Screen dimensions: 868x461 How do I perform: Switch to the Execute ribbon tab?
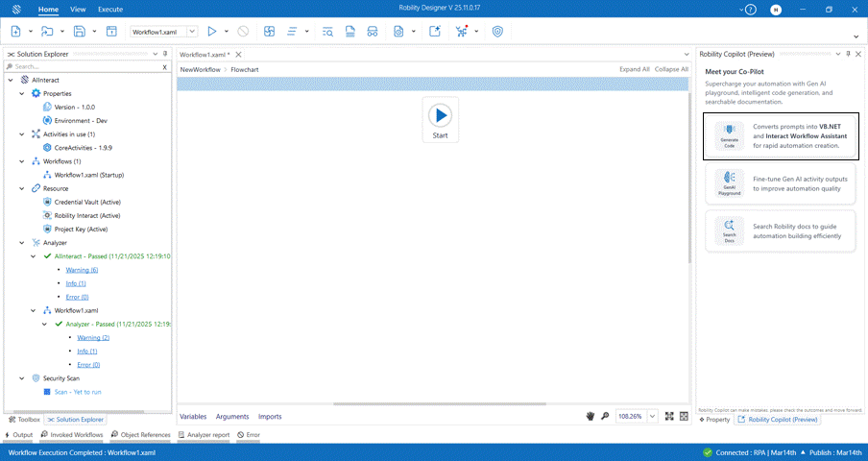110,9
